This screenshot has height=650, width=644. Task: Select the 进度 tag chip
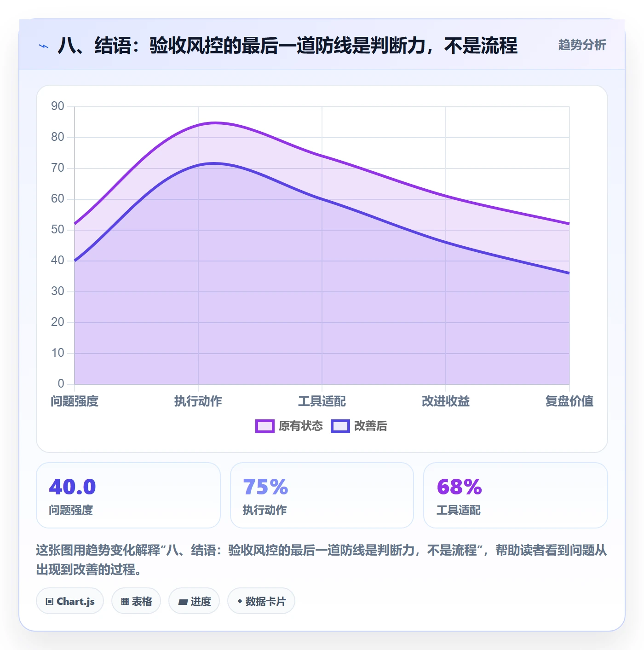194,601
